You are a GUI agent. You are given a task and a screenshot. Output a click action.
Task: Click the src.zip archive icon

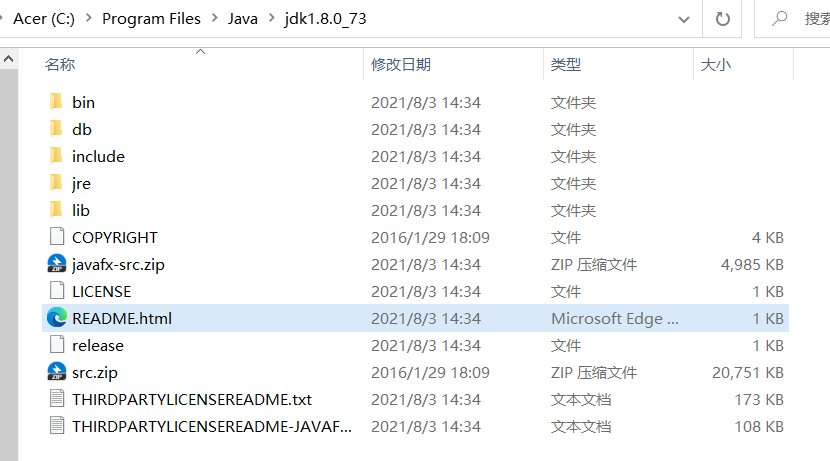(57, 372)
